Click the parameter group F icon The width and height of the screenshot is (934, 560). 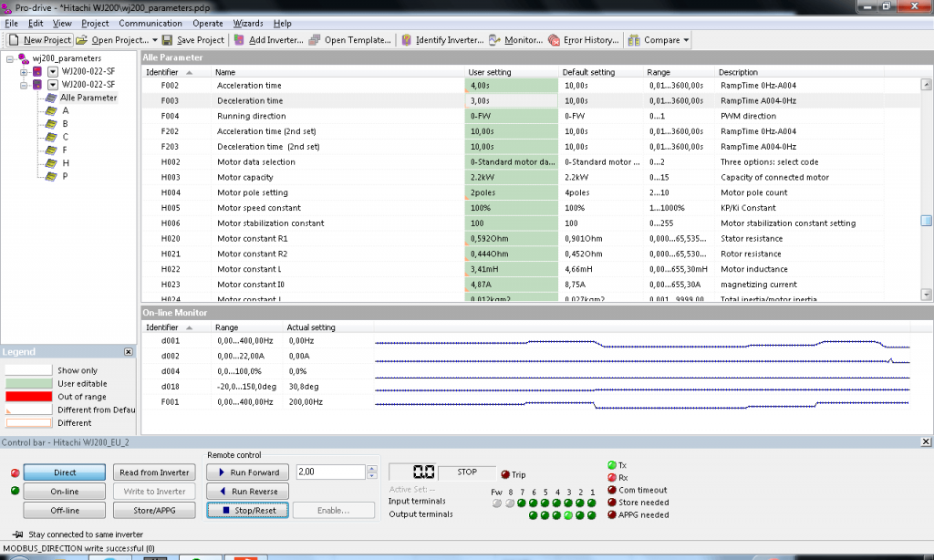(51, 150)
